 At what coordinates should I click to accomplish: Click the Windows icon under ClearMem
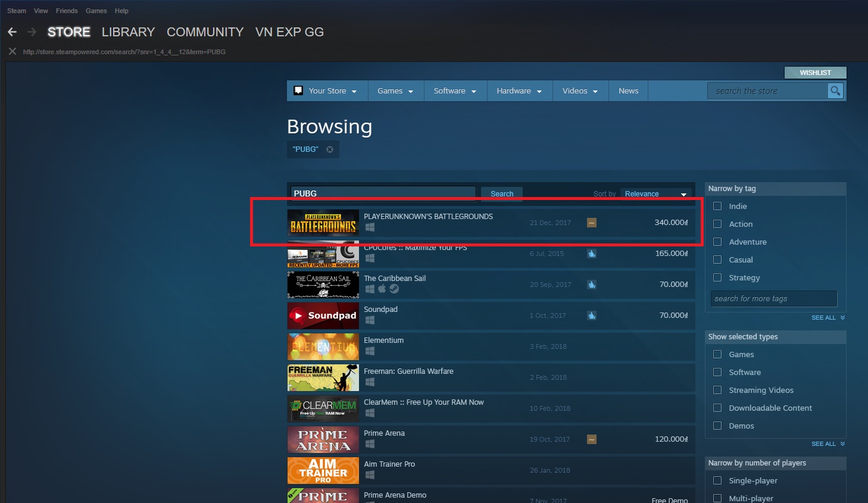tap(370, 413)
